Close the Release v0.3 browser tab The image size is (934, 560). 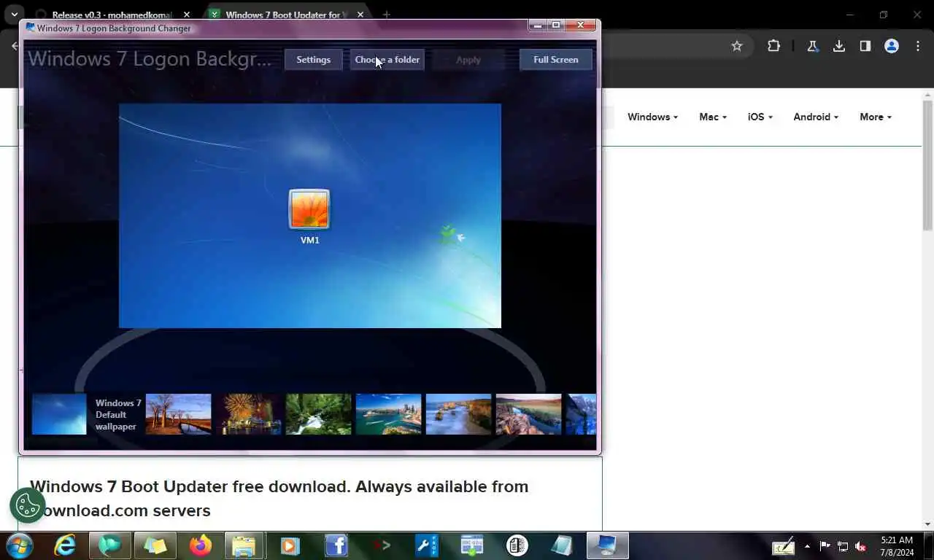pos(186,15)
